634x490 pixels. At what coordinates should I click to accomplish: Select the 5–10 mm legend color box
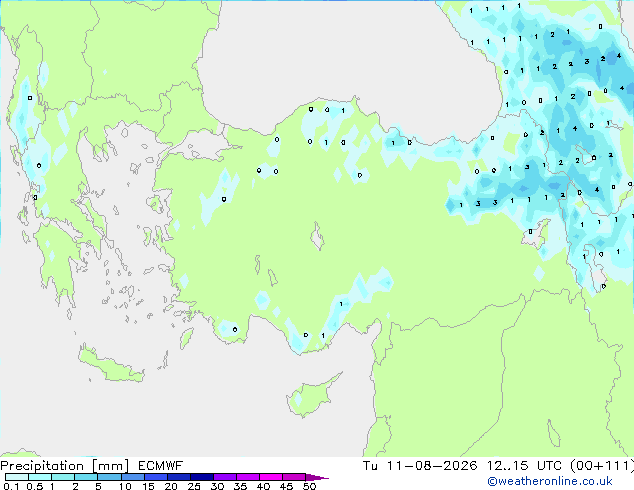click(x=109, y=477)
